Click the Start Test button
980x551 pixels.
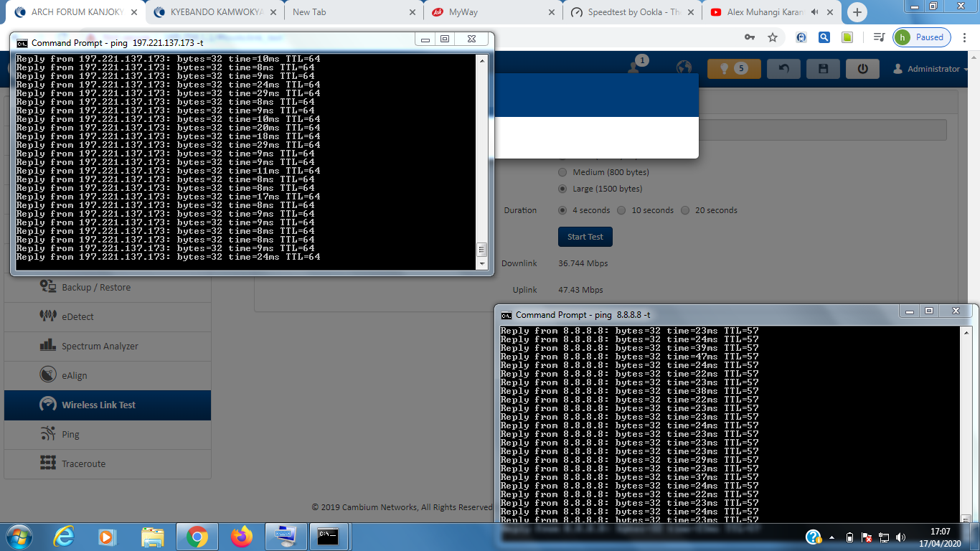point(585,237)
